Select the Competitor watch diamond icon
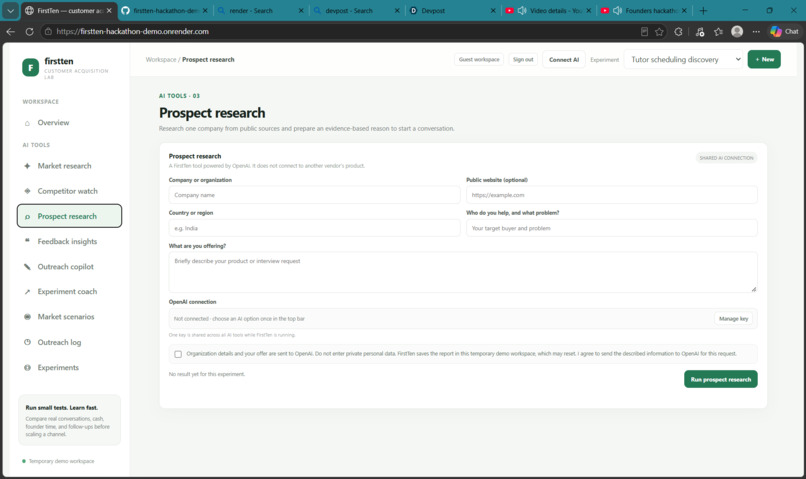The width and height of the screenshot is (806, 479). coord(27,191)
